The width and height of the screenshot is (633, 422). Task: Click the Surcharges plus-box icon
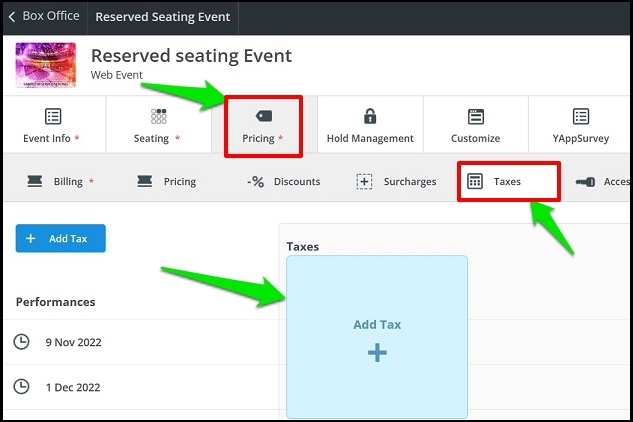(x=364, y=181)
